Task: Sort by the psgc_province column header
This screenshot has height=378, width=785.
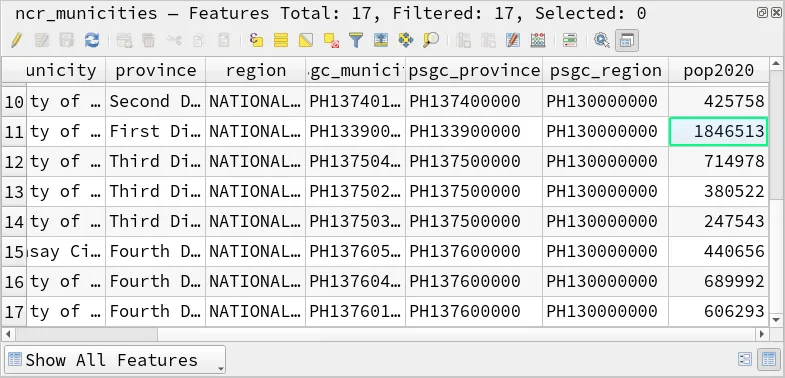Action: tap(474, 70)
